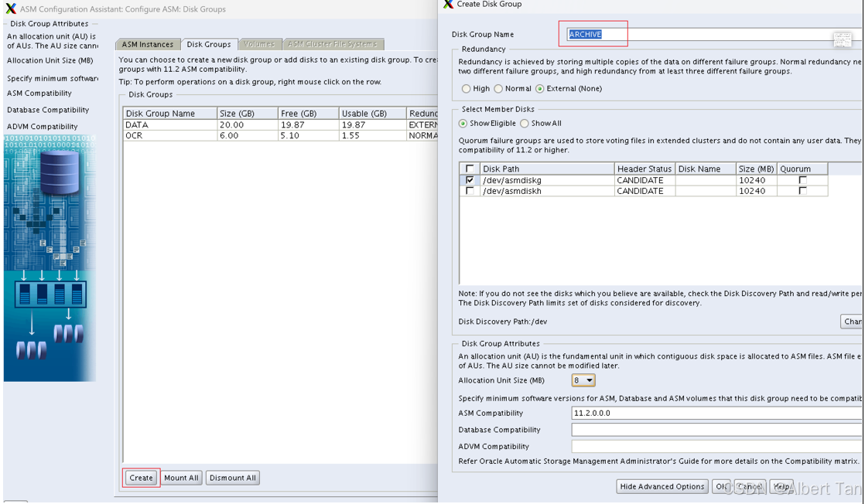Uncheck the /dev/asmdiskg disk checkbox

coord(470,180)
